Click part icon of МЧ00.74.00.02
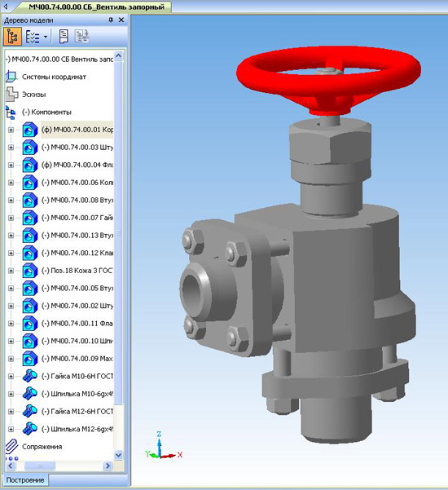Viewport: 448px width, 490px height. pos(30,306)
